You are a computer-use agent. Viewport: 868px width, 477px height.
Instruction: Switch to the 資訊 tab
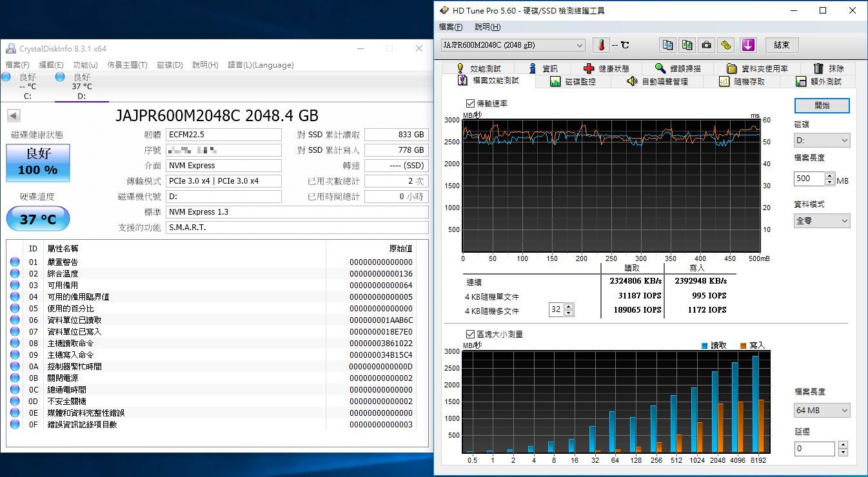pos(544,68)
